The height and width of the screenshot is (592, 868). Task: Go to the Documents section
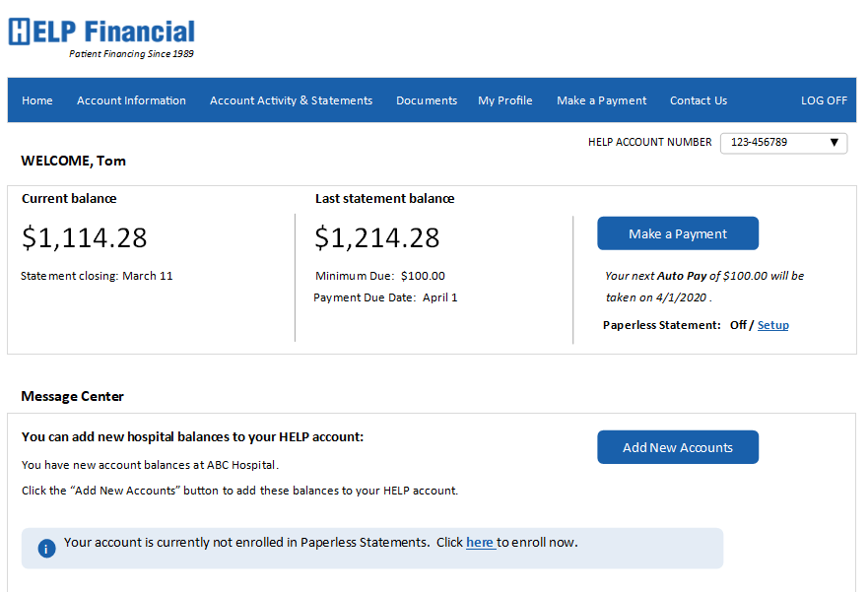(426, 99)
